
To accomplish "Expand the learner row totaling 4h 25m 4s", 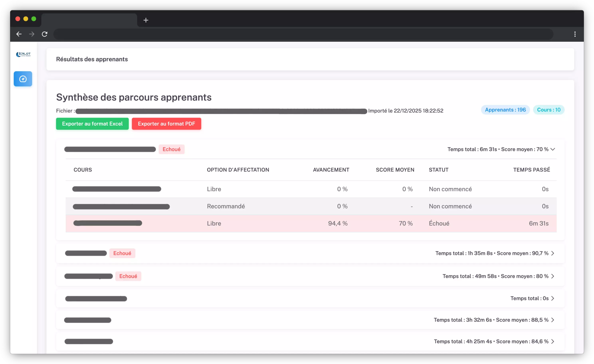I will click(x=553, y=341).
